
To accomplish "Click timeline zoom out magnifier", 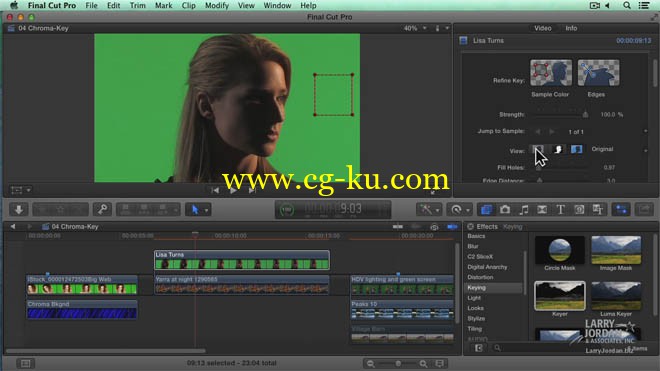I will [370, 363].
